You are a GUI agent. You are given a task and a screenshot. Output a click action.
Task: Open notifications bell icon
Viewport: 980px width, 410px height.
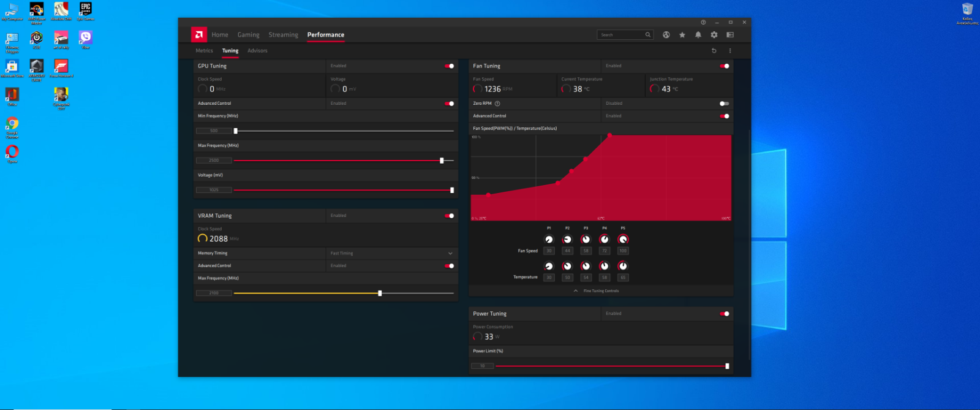coord(698,35)
